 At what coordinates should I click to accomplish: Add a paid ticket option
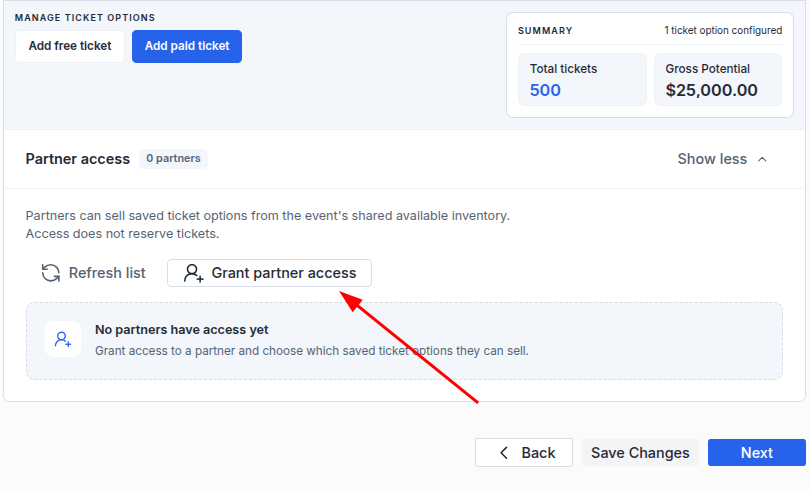point(187,47)
